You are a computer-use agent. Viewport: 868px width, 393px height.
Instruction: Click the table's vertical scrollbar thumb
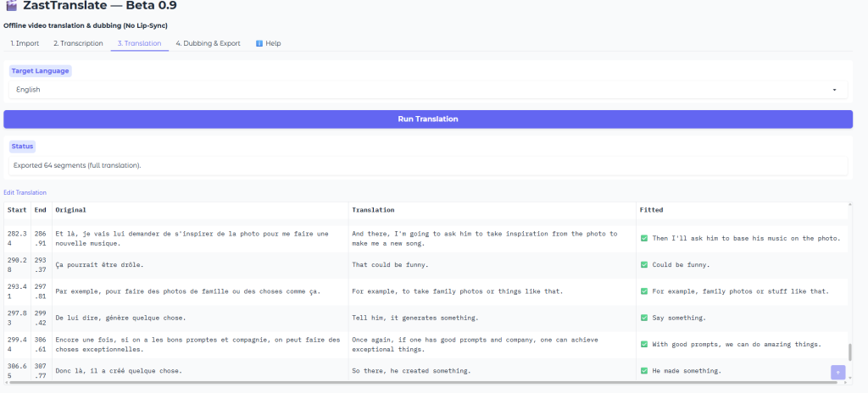[x=849, y=351]
